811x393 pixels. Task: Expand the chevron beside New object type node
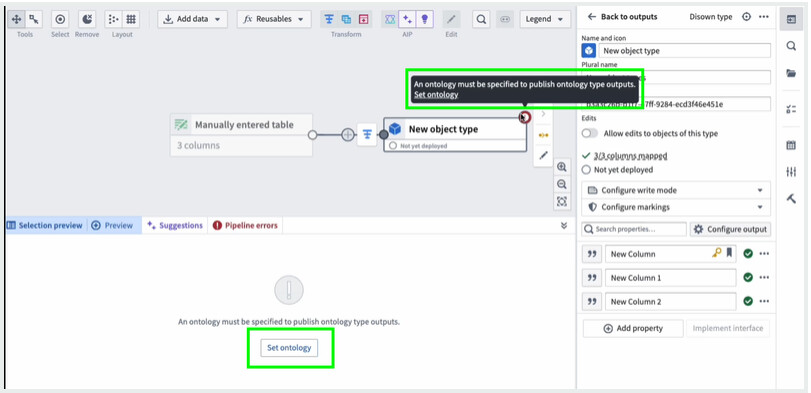tap(543, 114)
